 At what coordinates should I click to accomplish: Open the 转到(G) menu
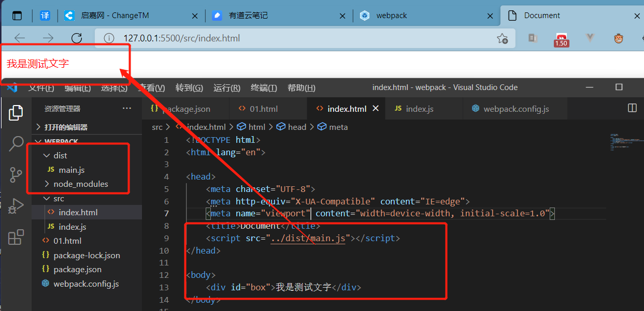tap(189, 87)
